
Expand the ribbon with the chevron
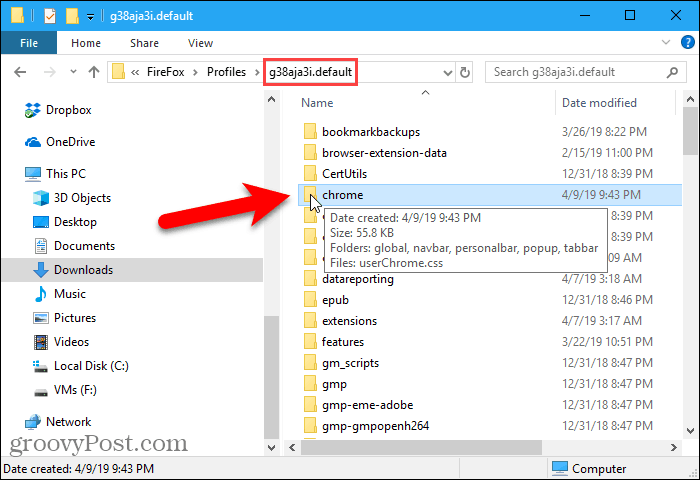[666, 42]
